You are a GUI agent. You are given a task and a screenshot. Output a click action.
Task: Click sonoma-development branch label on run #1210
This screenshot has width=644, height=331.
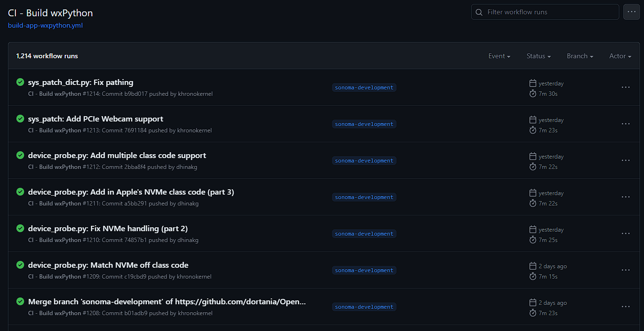tap(364, 234)
